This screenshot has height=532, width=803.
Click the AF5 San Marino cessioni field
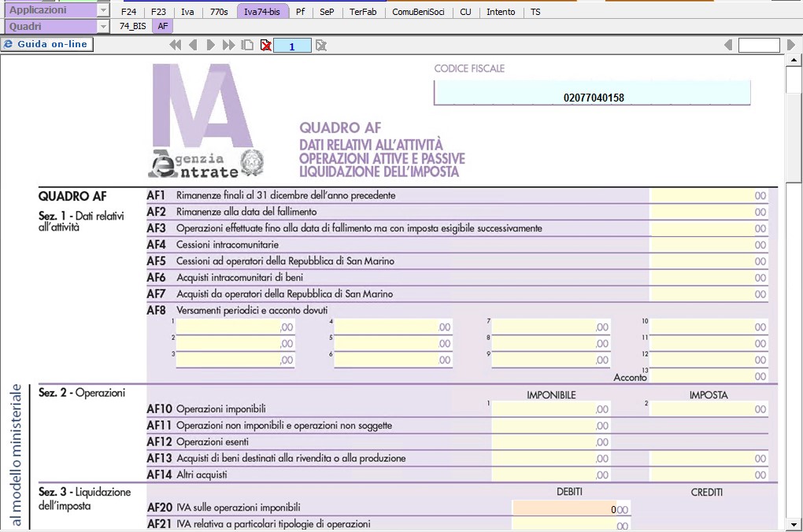709,261
